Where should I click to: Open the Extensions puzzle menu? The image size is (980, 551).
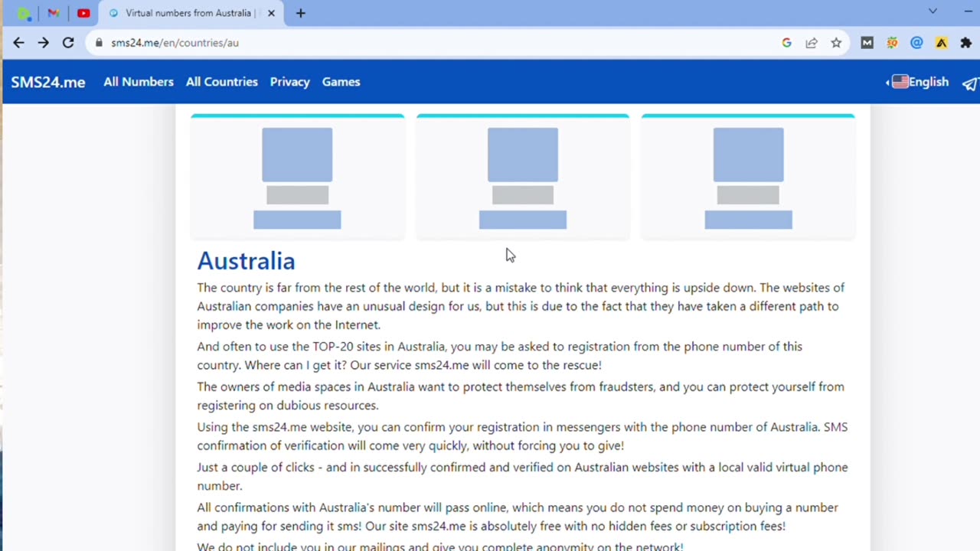(966, 43)
